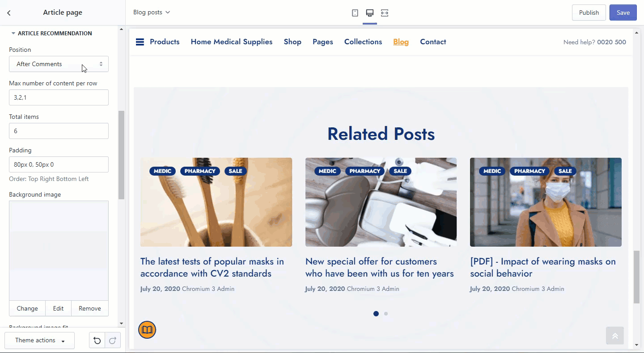Click the Padding input field
This screenshot has width=644, height=353.
click(59, 164)
